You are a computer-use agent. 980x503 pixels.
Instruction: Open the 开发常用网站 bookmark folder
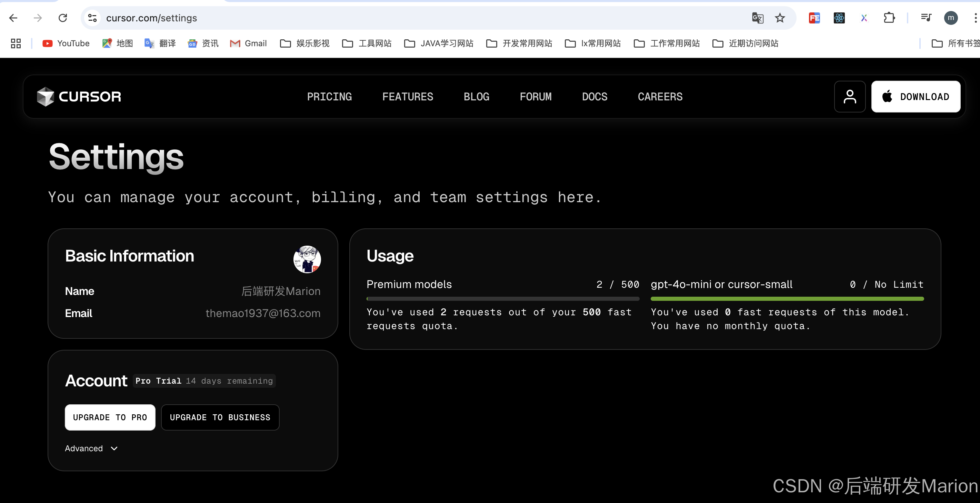[x=519, y=43]
